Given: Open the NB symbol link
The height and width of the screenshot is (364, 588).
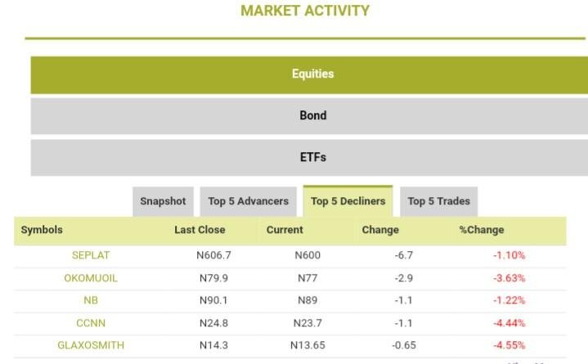Looking at the screenshot, I should coord(91,300).
